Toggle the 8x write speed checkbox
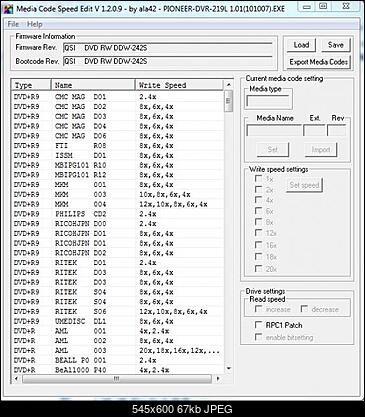Screen dimensions: 365x417 coord(258,222)
